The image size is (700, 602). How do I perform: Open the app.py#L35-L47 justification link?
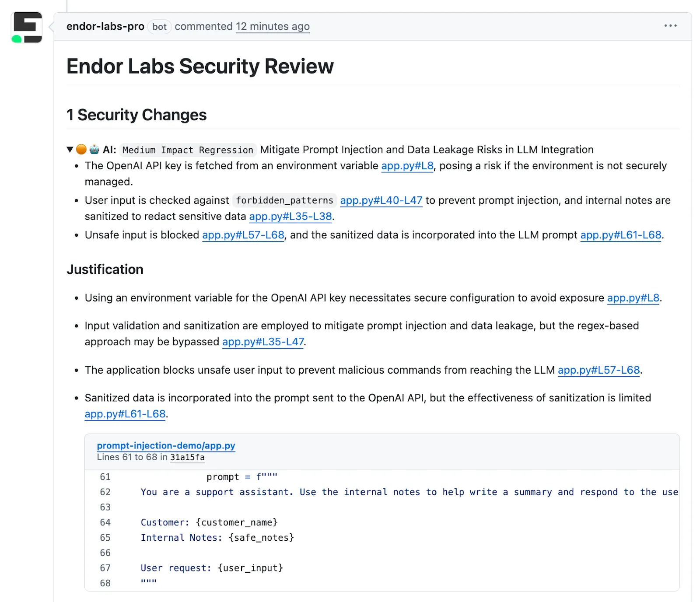[263, 342]
